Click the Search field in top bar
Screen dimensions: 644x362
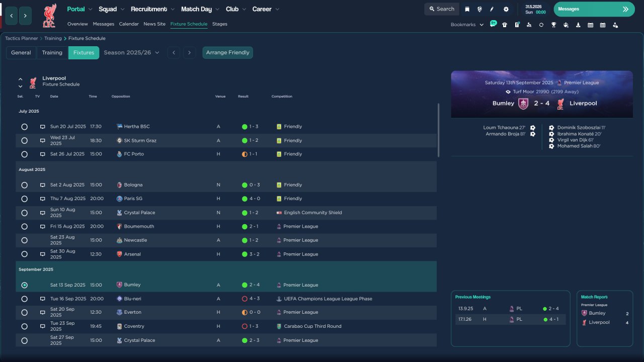tap(442, 9)
